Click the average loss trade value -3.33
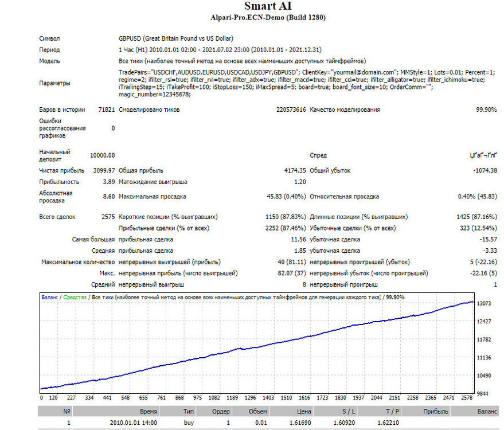Image resolution: width=504 pixels, height=430 pixels. pos(490,251)
